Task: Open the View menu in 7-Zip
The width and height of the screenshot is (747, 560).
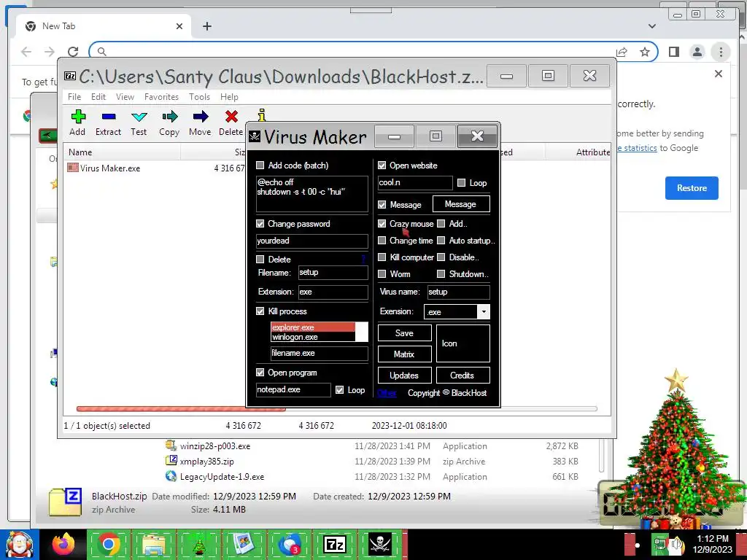Action: (x=125, y=97)
